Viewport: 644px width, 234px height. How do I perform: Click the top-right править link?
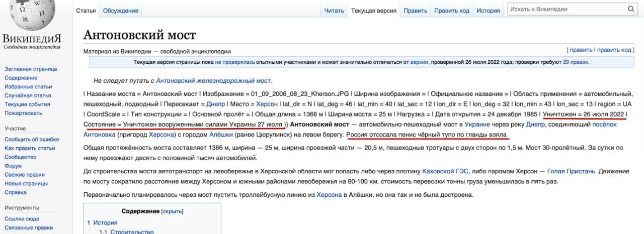tap(581, 50)
